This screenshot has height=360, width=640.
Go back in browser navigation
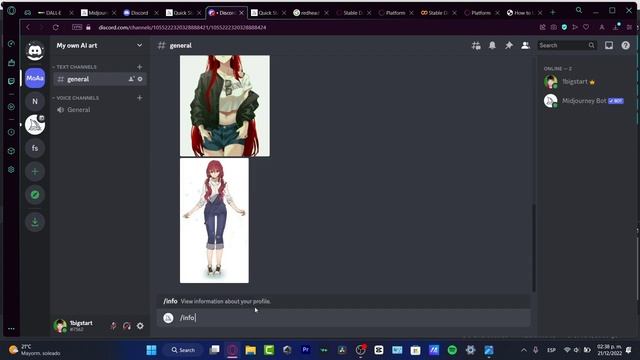pos(28,27)
